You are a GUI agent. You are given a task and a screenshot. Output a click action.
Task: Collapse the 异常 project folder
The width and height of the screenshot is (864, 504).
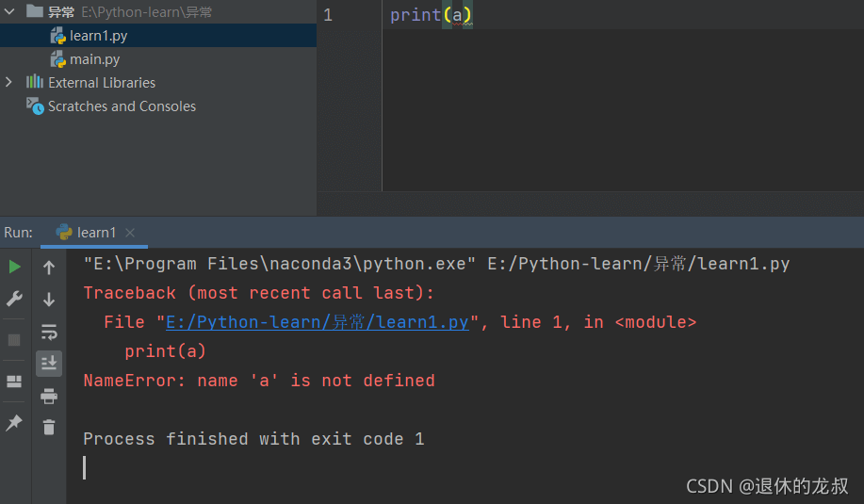pyautogui.click(x=9, y=11)
